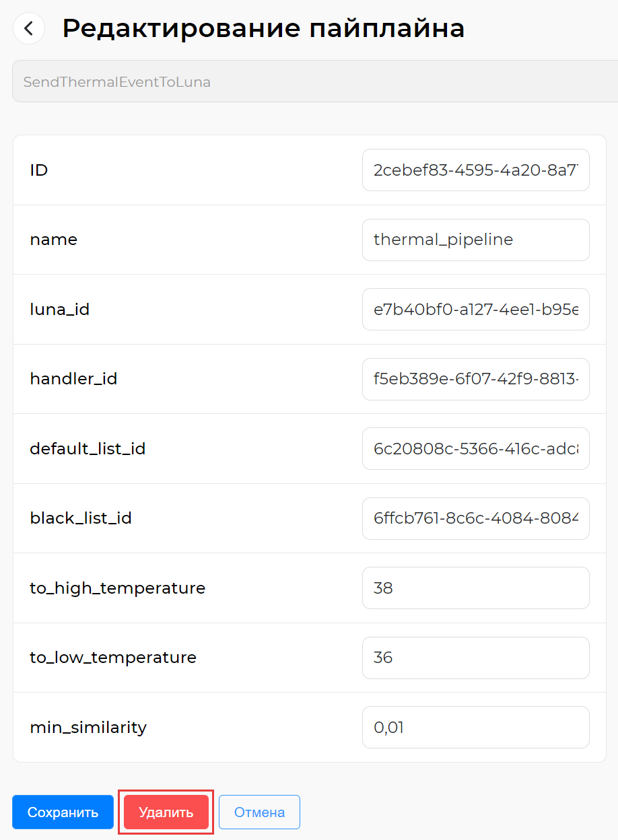Click the to_high_temperature field showing 38
The width and height of the screenshot is (618, 840).
tap(476, 588)
